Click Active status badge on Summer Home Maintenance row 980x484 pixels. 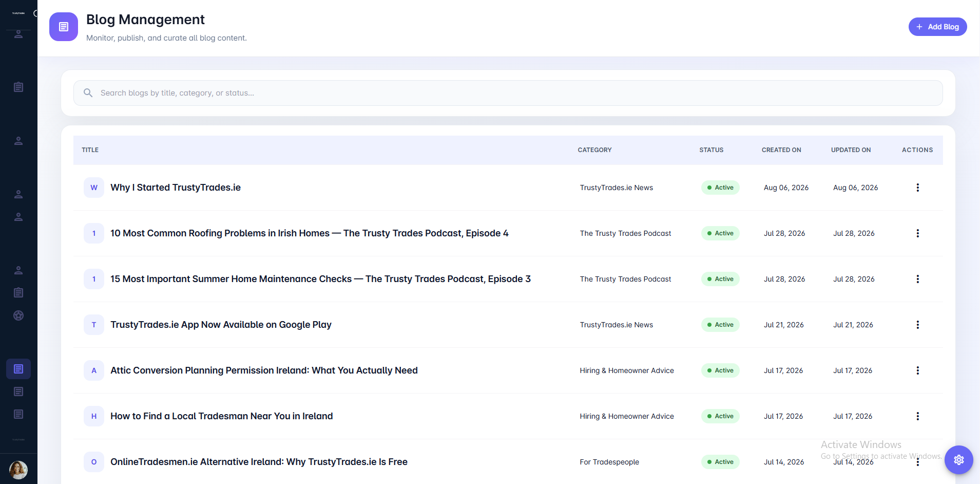720,279
